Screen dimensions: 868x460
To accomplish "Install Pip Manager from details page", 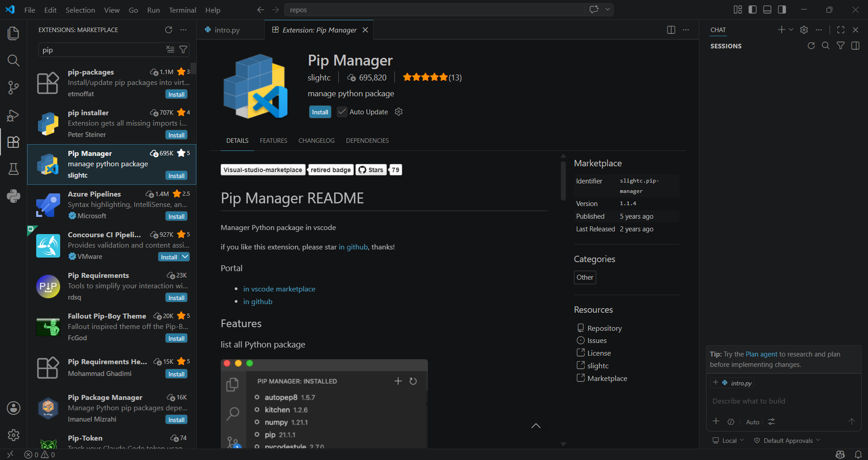I will pyautogui.click(x=320, y=112).
